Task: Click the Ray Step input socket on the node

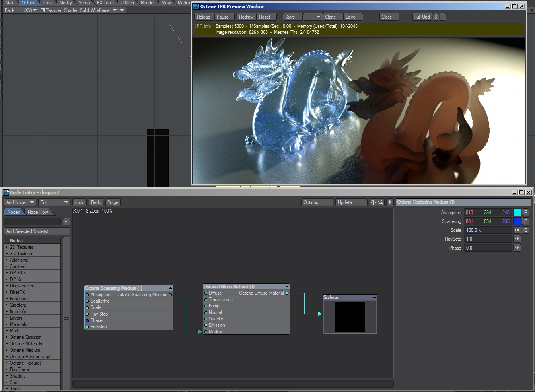Action: point(87,314)
